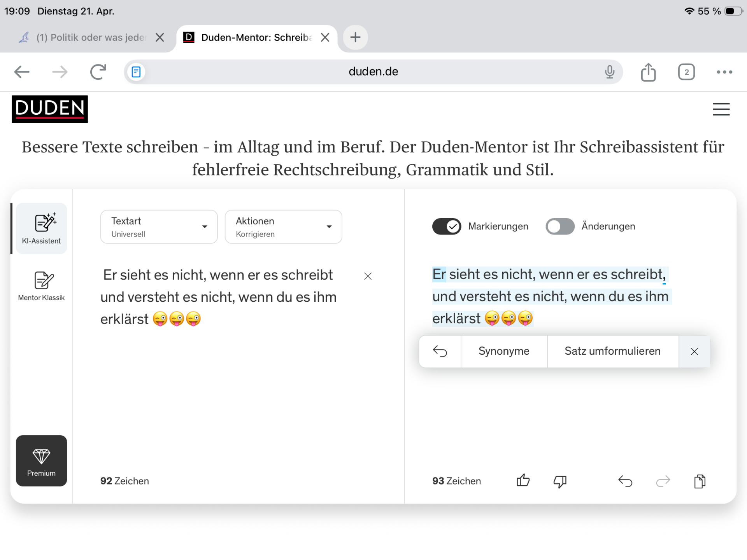Click the Synonyme button
Screen dimensions: 747x560
coord(504,351)
